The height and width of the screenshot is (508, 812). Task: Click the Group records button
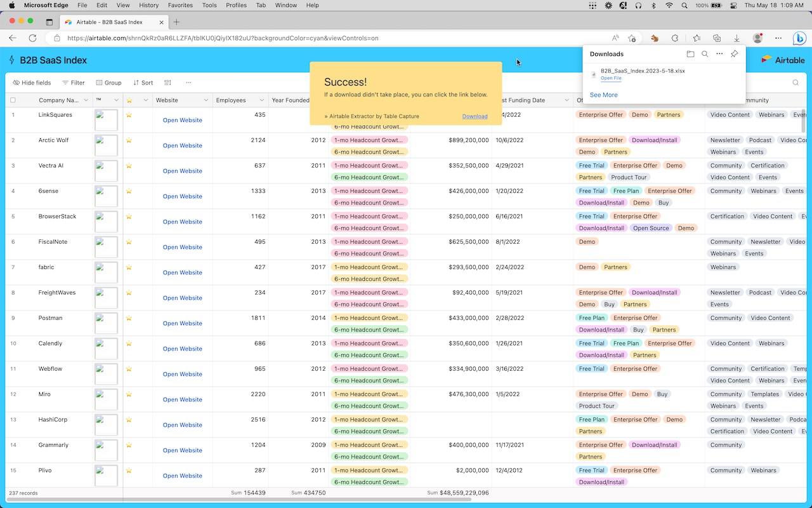click(x=108, y=83)
